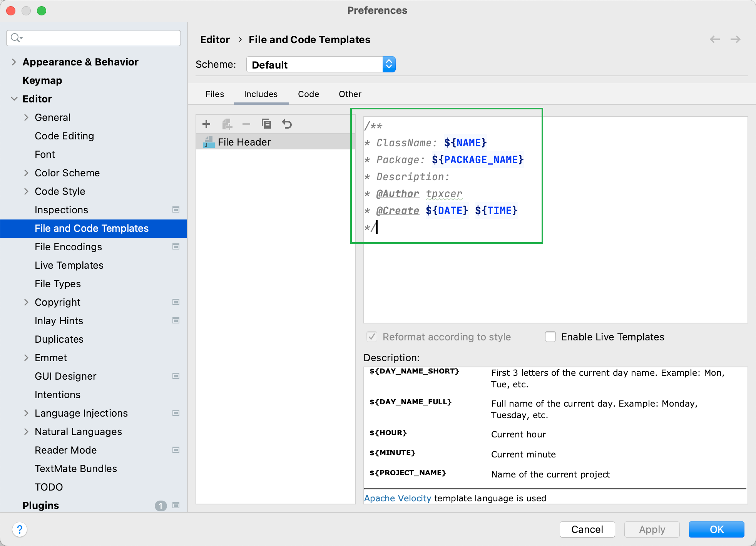Toggle Reformat according to style checkbox

372,337
